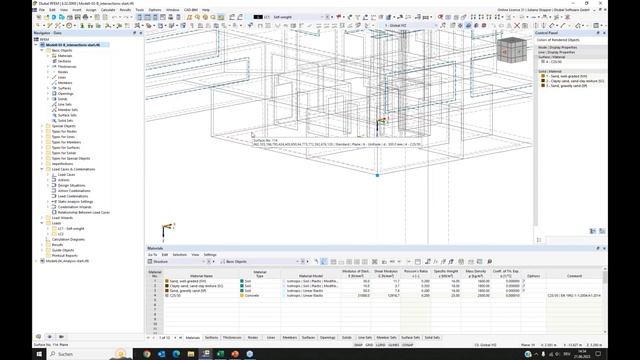The width and height of the screenshot is (640, 360).
Task: Click the print icon in top toolbar
Action: click(85, 17)
